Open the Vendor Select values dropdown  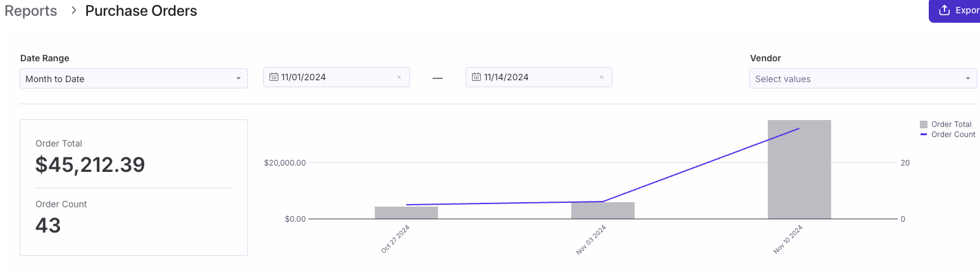tap(863, 79)
